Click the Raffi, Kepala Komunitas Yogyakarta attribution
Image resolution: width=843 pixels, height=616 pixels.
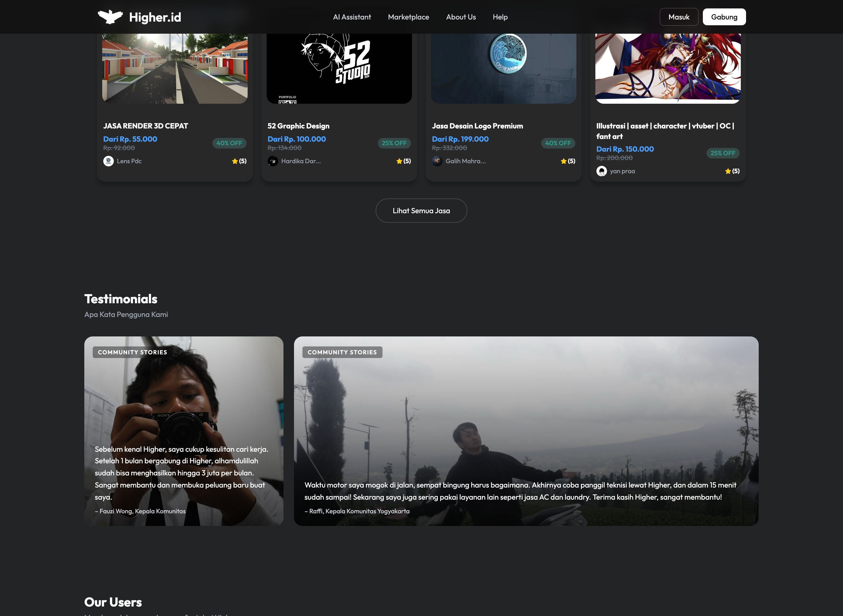pos(357,511)
